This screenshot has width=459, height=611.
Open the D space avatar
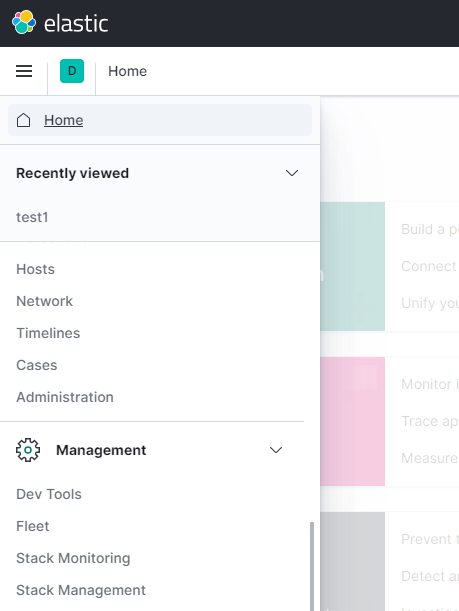pyautogui.click(x=72, y=71)
